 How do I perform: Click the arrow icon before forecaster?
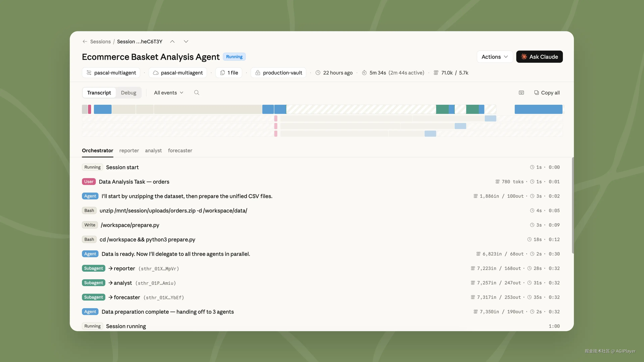point(111,297)
